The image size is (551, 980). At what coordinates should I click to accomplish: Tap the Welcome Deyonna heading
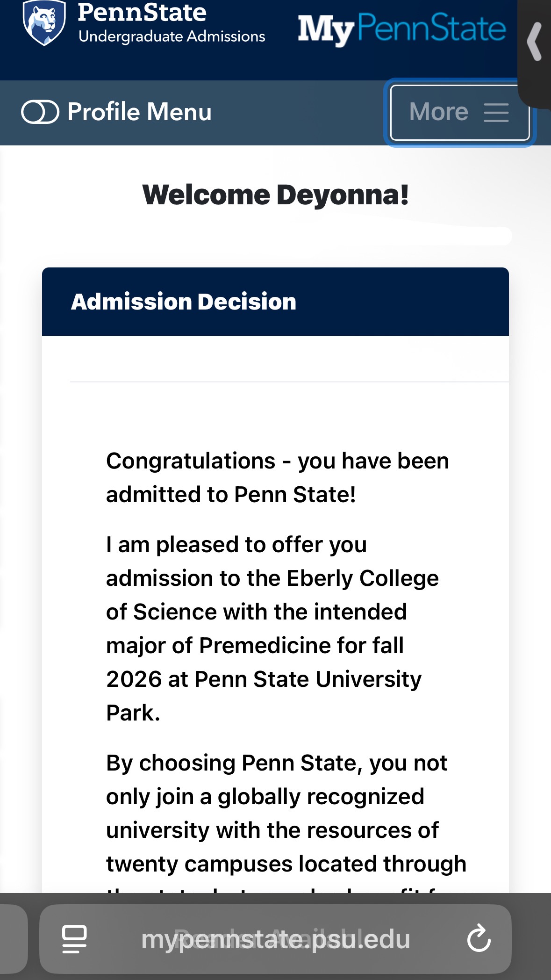(275, 195)
